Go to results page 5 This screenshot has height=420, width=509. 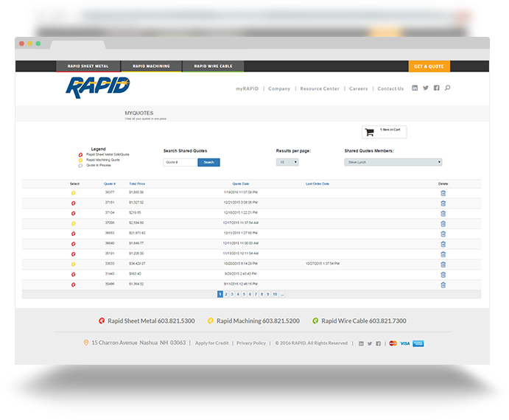point(244,294)
